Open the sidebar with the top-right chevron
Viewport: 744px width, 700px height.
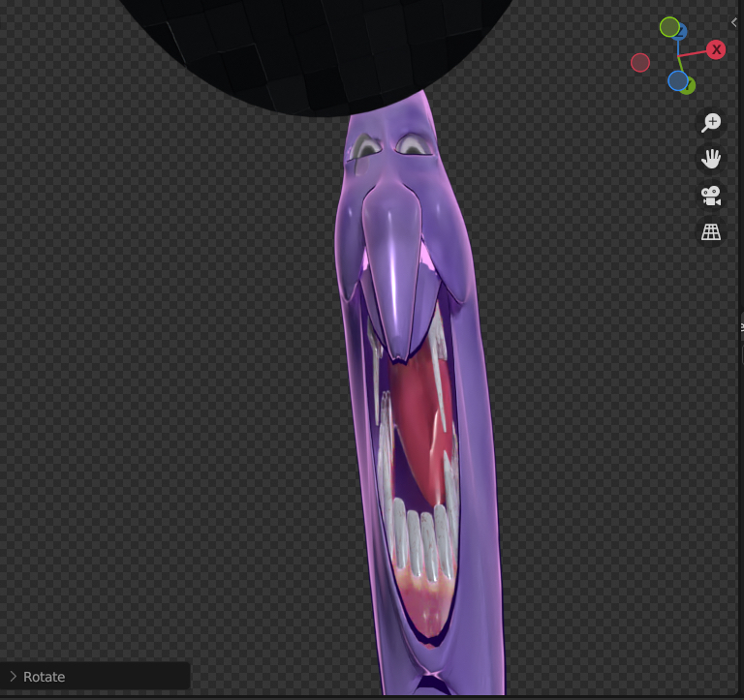pyautogui.click(x=734, y=22)
